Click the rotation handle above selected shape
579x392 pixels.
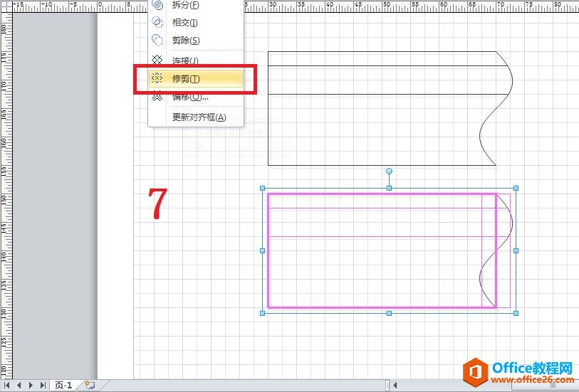[389, 171]
